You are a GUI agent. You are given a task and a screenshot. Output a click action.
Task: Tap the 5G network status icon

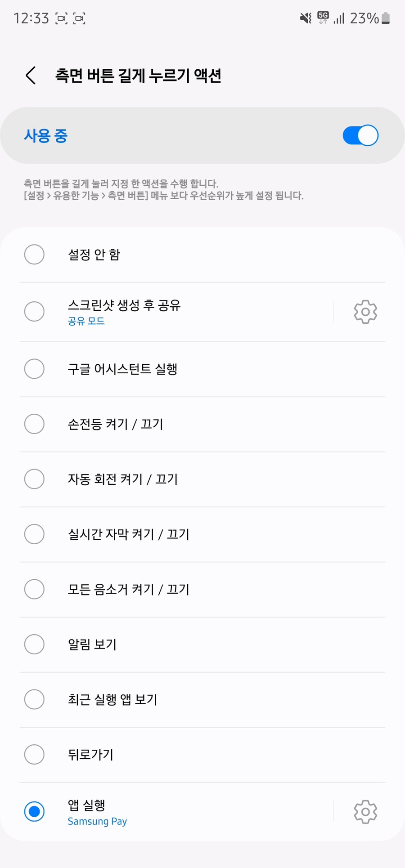(323, 18)
